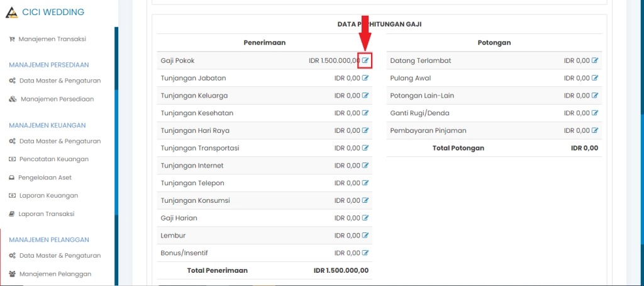Image resolution: width=644 pixels, height=286 pixels.
Task: Open Data Master & Pengaturan under Pelanggan
Action: coord(55,256)
